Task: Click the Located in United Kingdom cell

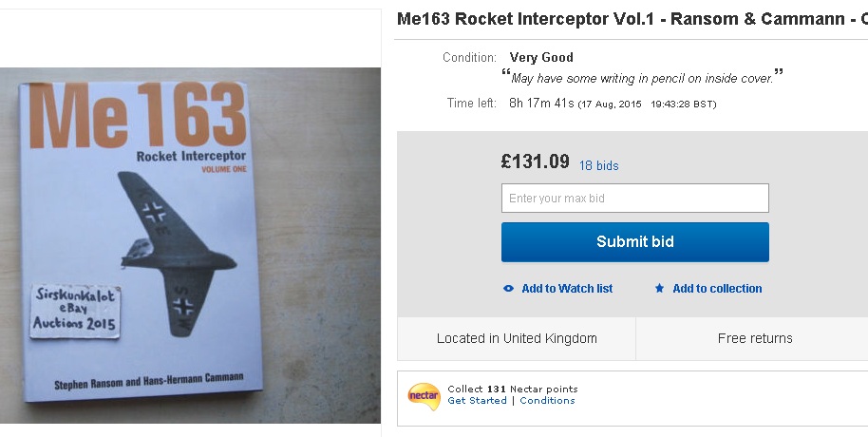Action: (x=517, y=338)
